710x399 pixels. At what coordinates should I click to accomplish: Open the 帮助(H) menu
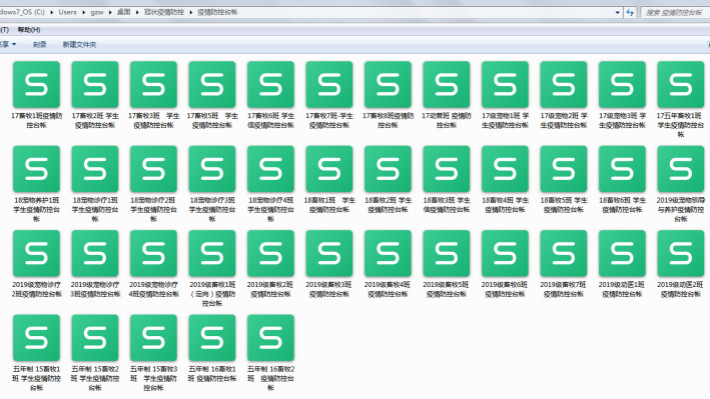click(29, 30)
